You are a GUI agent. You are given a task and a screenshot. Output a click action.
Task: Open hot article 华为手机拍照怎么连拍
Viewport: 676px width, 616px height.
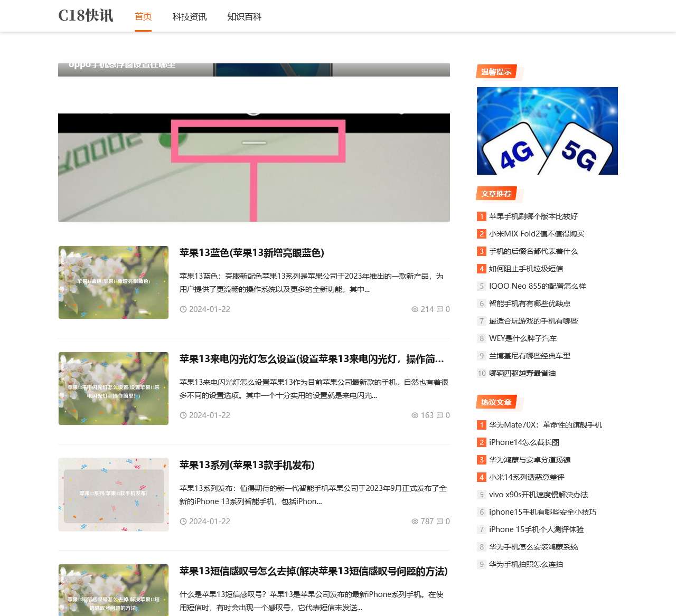[x=526, y=564]
